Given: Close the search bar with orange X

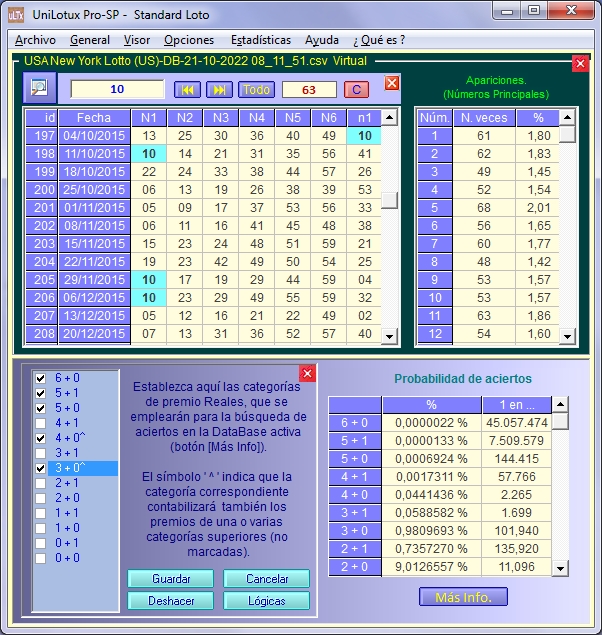Looking at the screenshot, I should pyautogui.click(x=391, y=84).
